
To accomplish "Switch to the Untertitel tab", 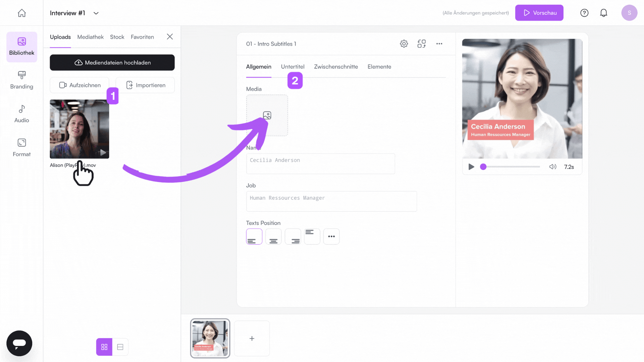I will point(293,67).
